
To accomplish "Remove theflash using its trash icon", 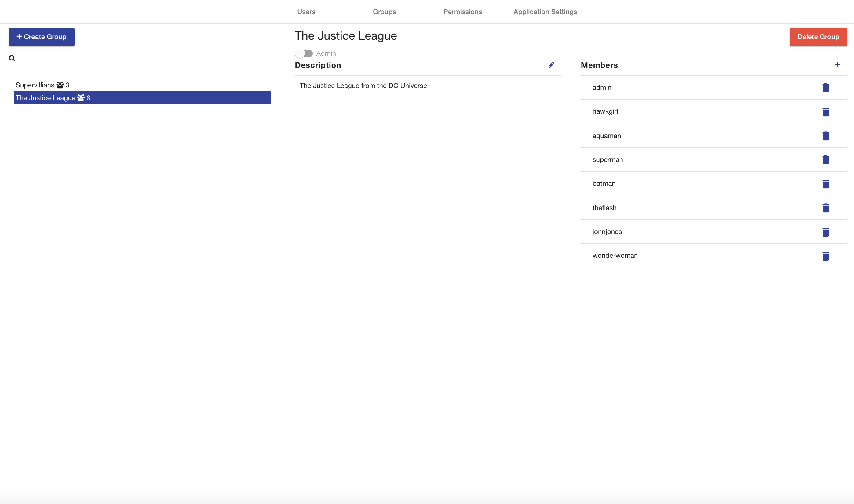I will pyautogui.click(x=826, y=208).
